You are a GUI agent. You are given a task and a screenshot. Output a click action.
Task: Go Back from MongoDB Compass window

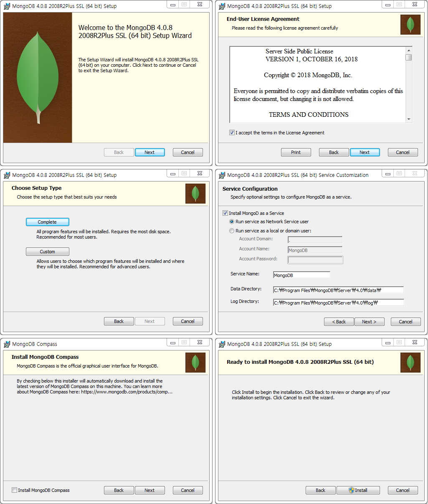[119, 490]
